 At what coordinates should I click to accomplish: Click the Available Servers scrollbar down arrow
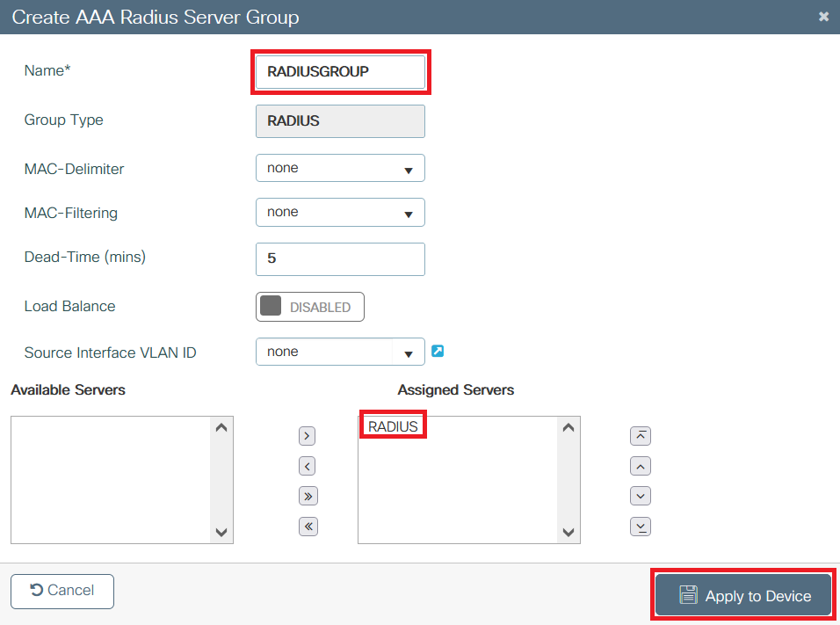(222, 532)
